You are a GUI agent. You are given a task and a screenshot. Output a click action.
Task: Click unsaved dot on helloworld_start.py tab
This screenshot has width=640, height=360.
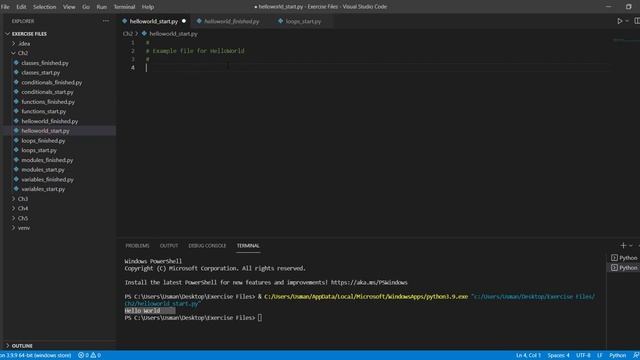pyautogui.click(x=184, y=21)
